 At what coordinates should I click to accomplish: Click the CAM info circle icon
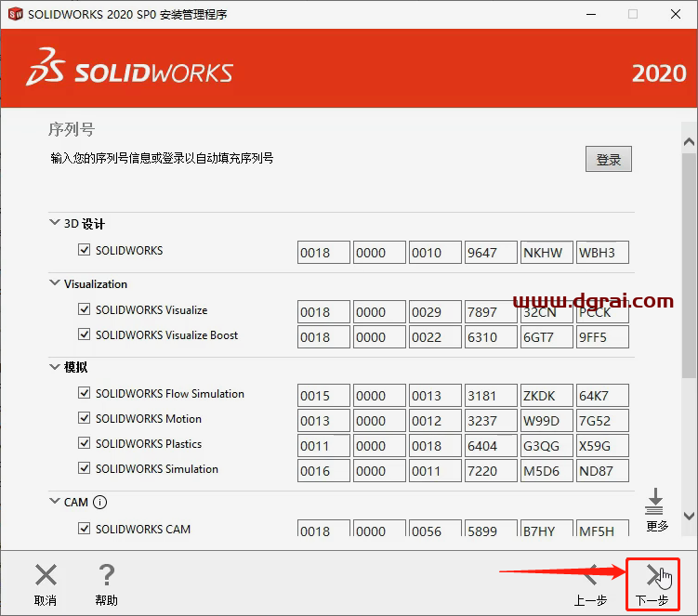tap(99, 502)
